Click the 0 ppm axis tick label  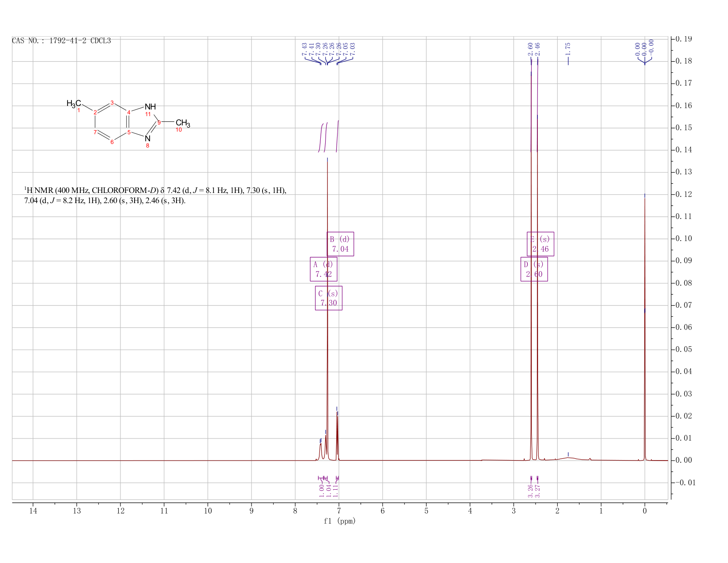tap(645, 511)
